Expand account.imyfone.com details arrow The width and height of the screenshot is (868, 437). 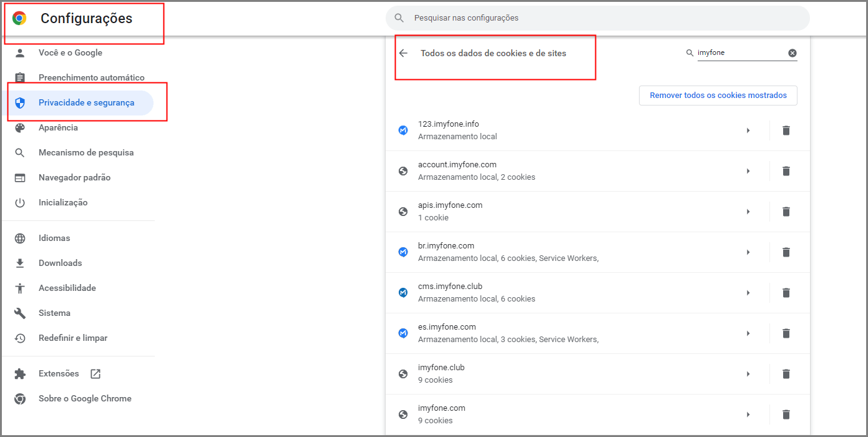pyautogui.click(x=748, y=171)
